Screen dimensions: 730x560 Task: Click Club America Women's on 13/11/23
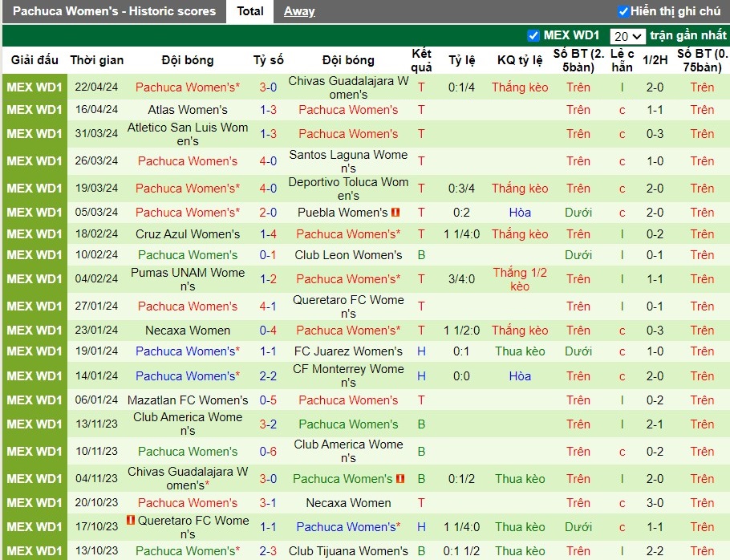(188, 424)
